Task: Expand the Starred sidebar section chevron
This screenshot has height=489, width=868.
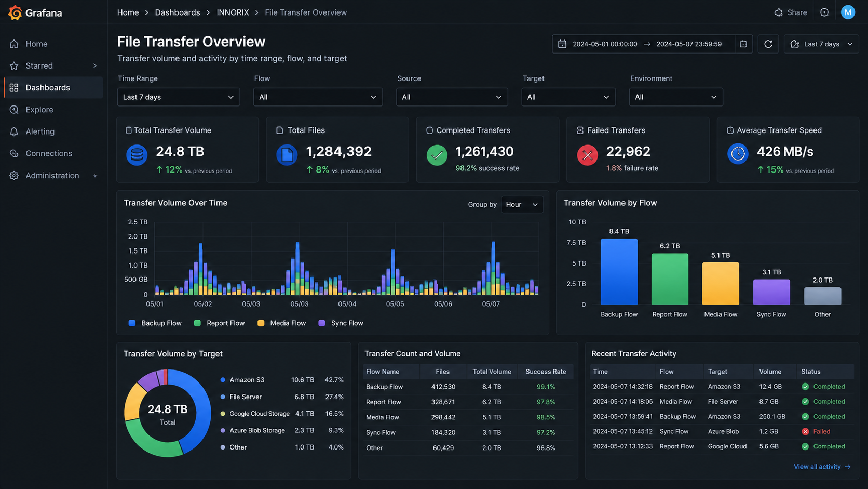Action: (95, 66)
